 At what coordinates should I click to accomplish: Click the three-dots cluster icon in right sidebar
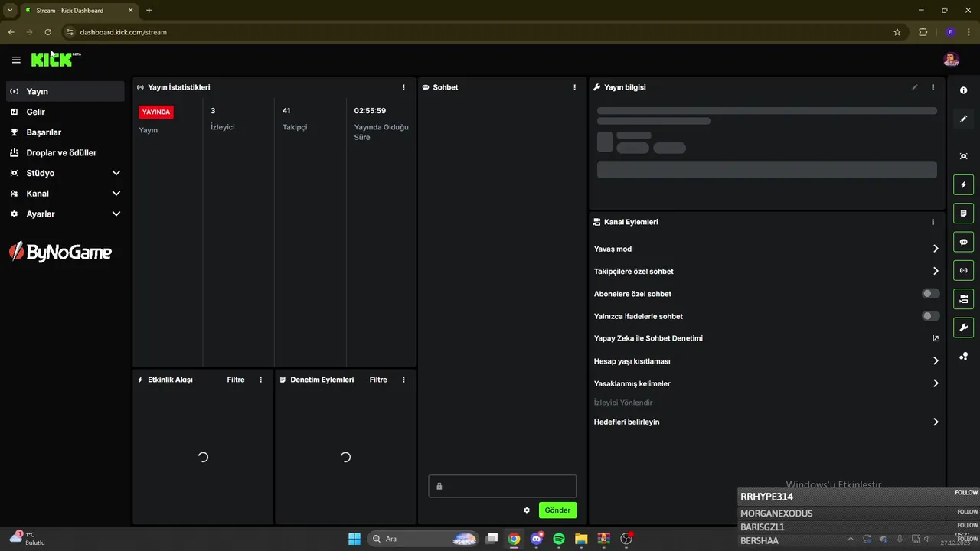tap(963, 356)
